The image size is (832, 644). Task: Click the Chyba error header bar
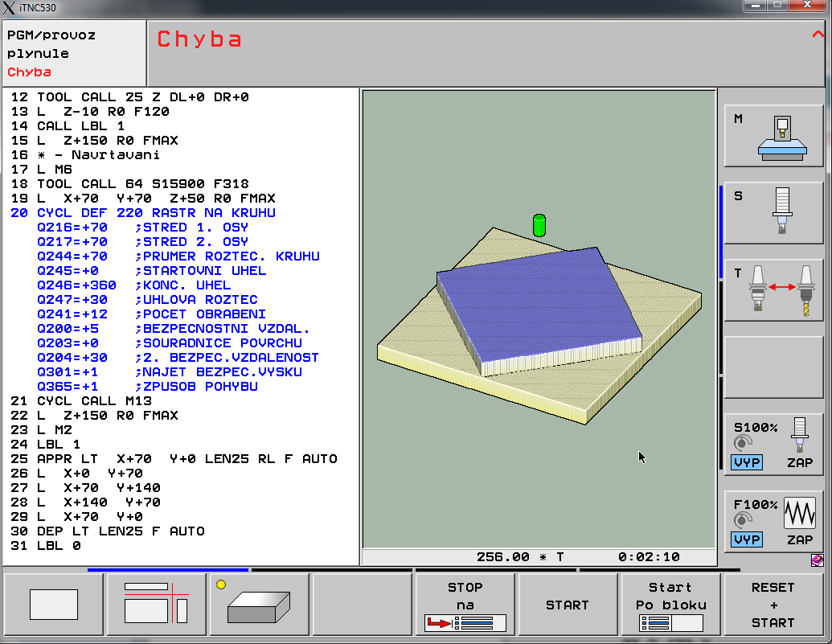(482, 53)
